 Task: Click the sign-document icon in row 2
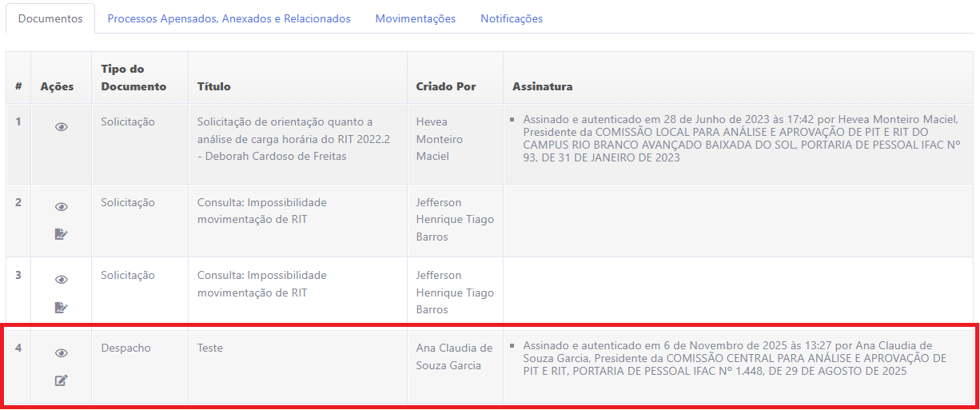pyautogui.click(x=61, y=234)
